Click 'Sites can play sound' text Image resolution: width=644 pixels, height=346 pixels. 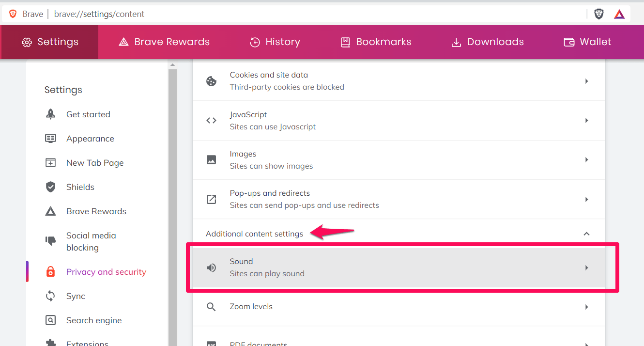tap(267, 274)
